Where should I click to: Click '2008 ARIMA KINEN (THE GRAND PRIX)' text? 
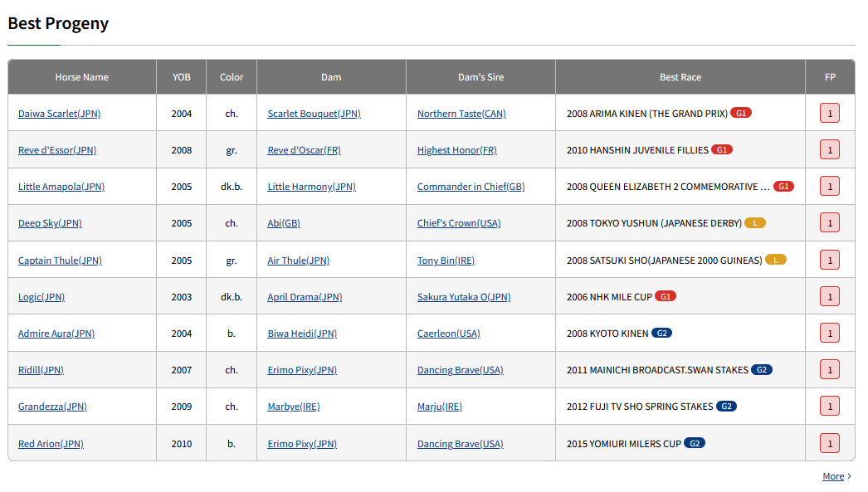click(647, 114)
